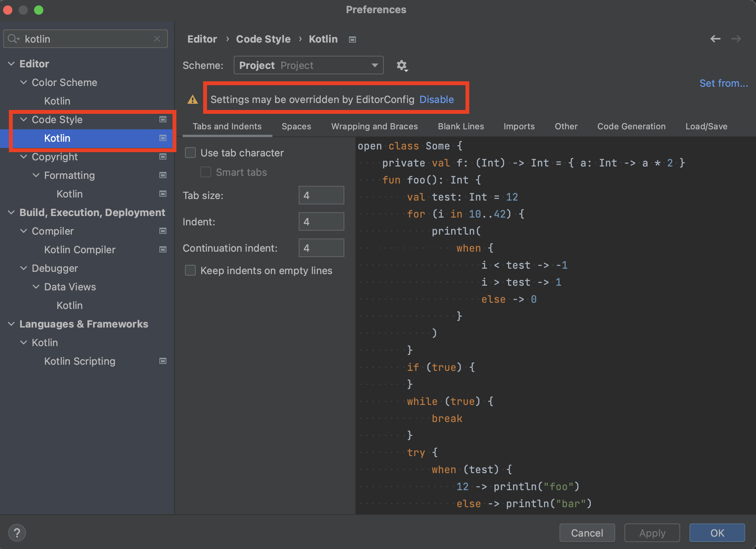756x549 pixels.
Task: Open the Other tab
Action: (566, 126)
